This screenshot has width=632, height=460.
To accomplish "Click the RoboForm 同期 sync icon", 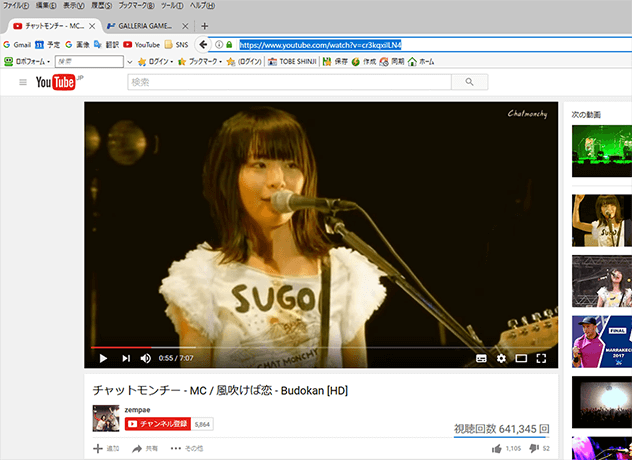I will [x=392, y=61].
